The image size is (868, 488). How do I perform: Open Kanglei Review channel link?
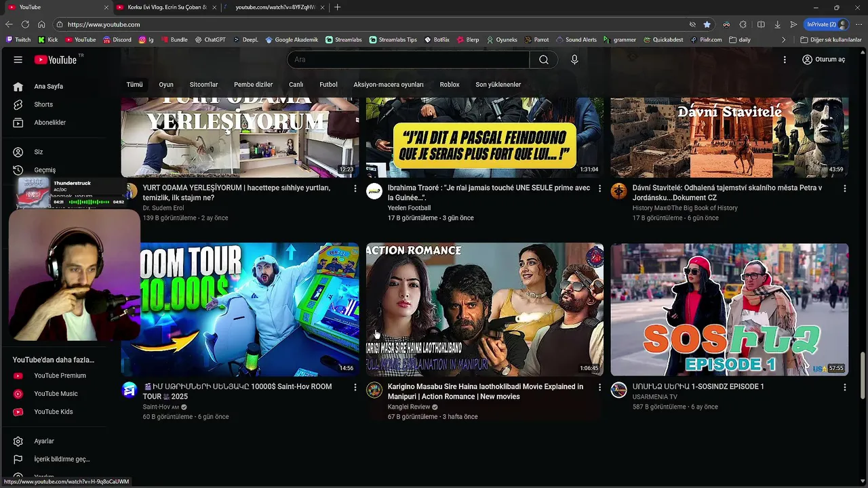pos(409,407)
